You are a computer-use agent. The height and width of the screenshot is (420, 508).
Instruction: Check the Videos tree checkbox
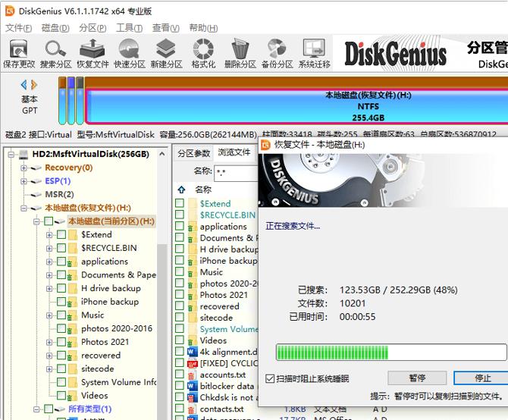coord(61,396)
